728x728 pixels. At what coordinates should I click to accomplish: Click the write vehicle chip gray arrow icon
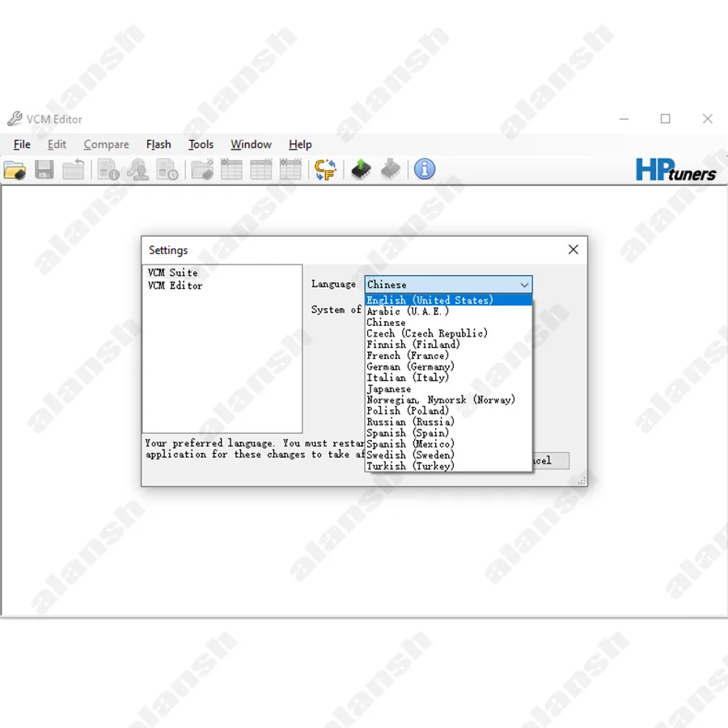tap(391, 169)
